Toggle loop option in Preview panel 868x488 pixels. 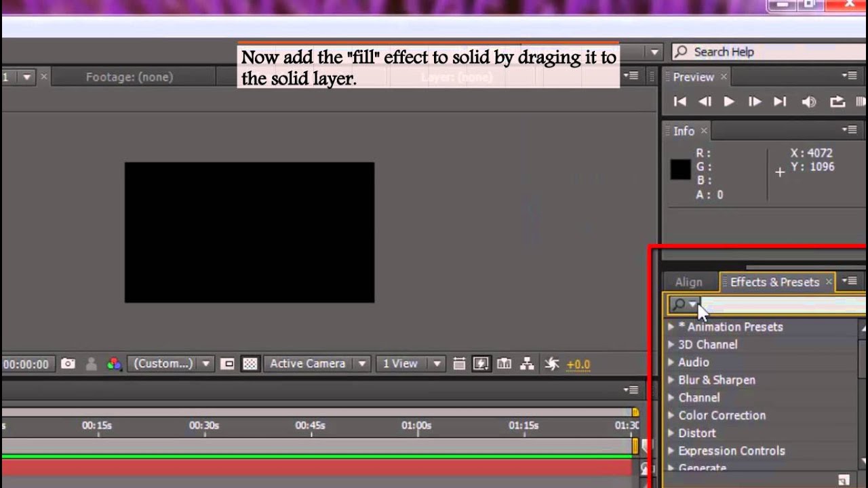point(837,102)
